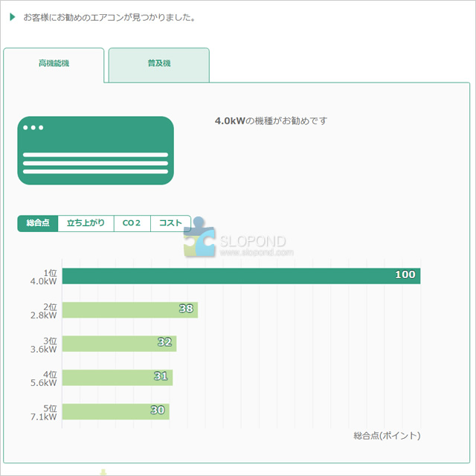Click the yellow down arrow at the bottom
Image resolution: width=476 pixels, height=476 pixels.
point(103,471)
